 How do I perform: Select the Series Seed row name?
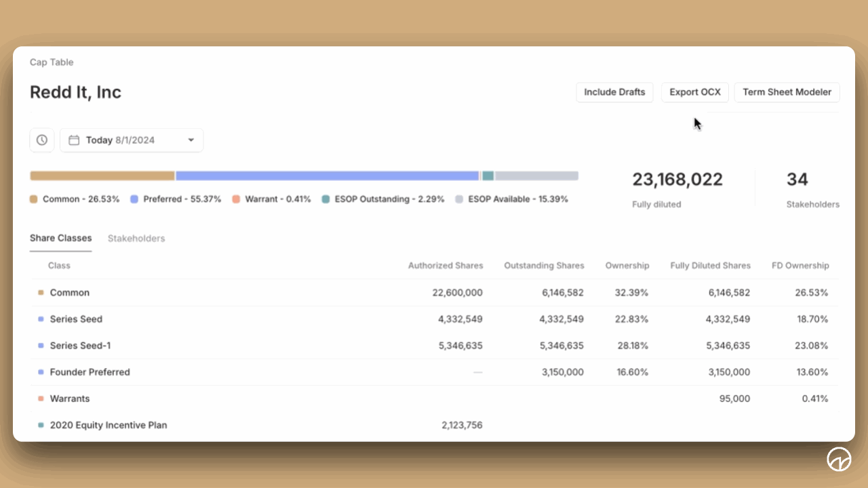pyautogui.click(x=76, y=319)
